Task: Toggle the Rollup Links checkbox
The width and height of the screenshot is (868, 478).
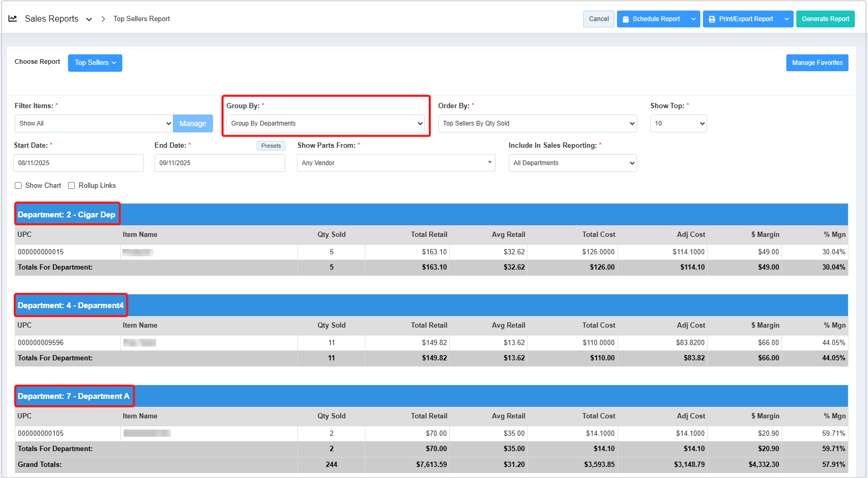Action: pyautogui.click(x=72, y=186)
